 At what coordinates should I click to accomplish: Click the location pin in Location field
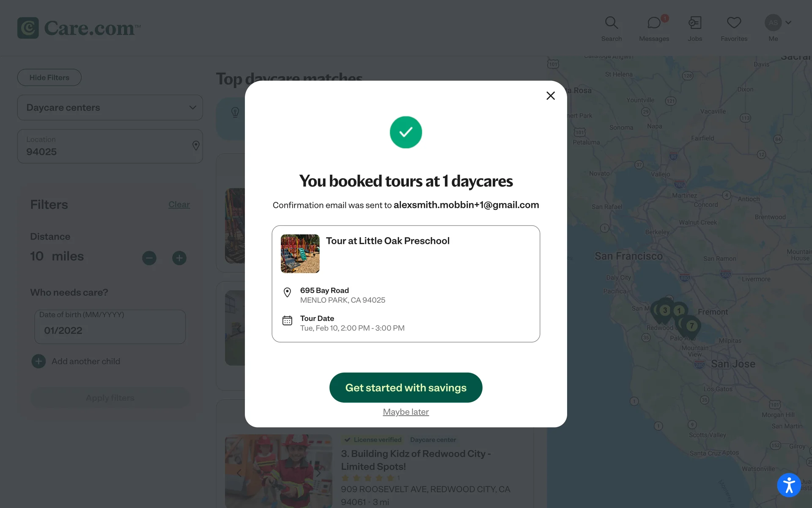coord(196,146)
